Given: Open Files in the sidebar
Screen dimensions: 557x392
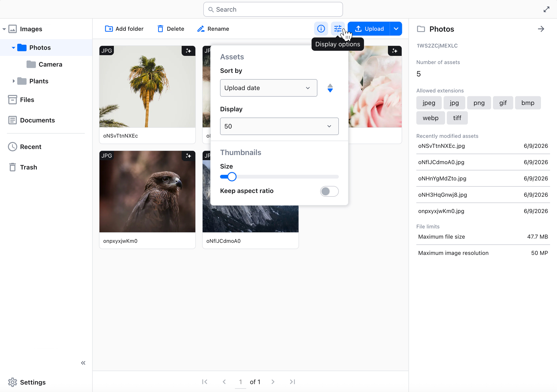Looking at the screenshot, I should (x=27, y=100).
